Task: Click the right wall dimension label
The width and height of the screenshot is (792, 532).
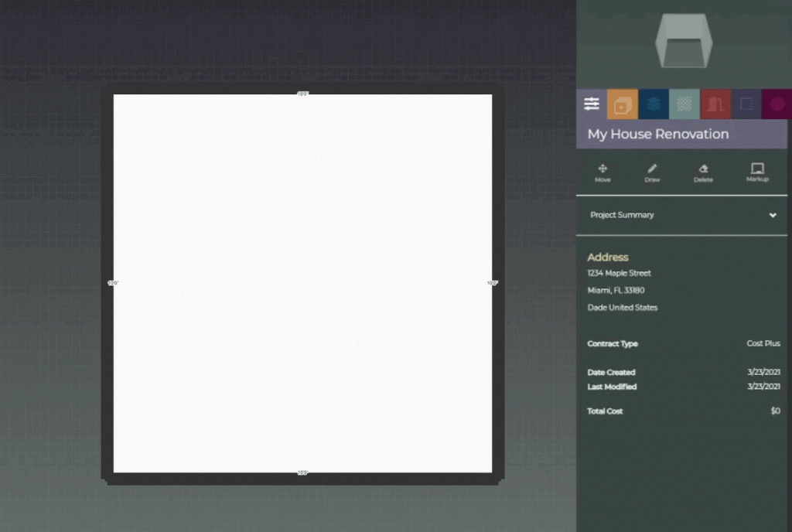Action: [493, 283]
